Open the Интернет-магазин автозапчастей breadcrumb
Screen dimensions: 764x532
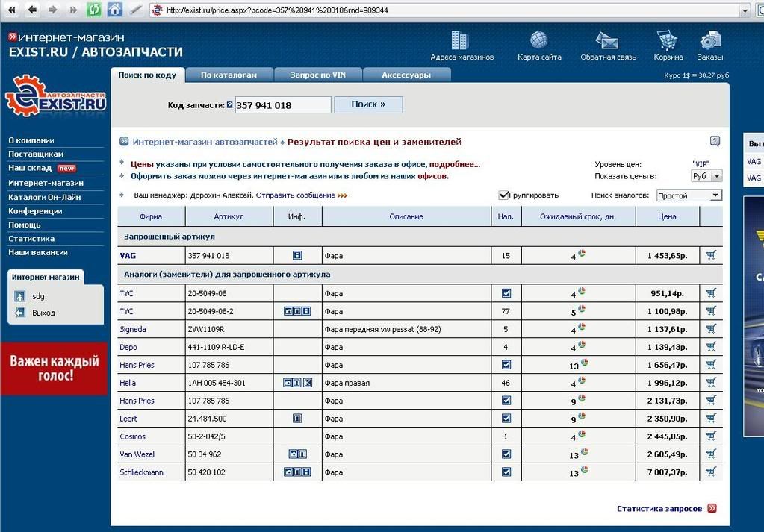[205, 142]
